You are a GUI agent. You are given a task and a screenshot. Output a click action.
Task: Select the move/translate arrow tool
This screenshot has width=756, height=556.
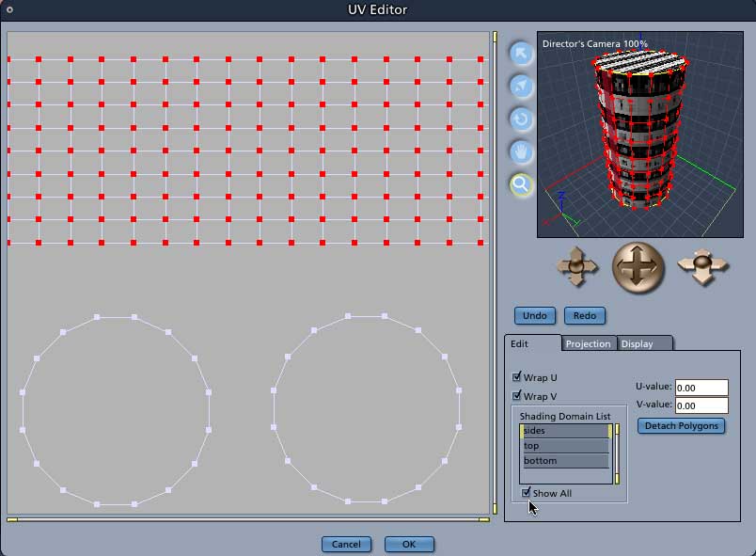(x=521, y=87)
